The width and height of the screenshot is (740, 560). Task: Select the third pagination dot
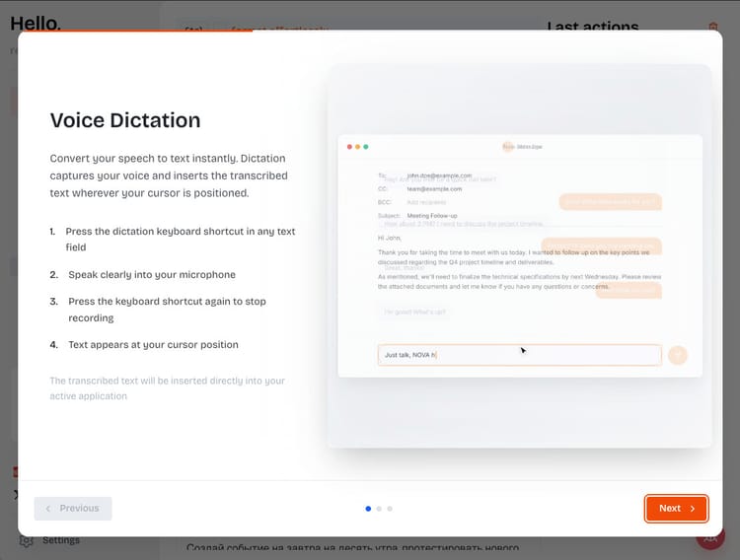(390, 509)
